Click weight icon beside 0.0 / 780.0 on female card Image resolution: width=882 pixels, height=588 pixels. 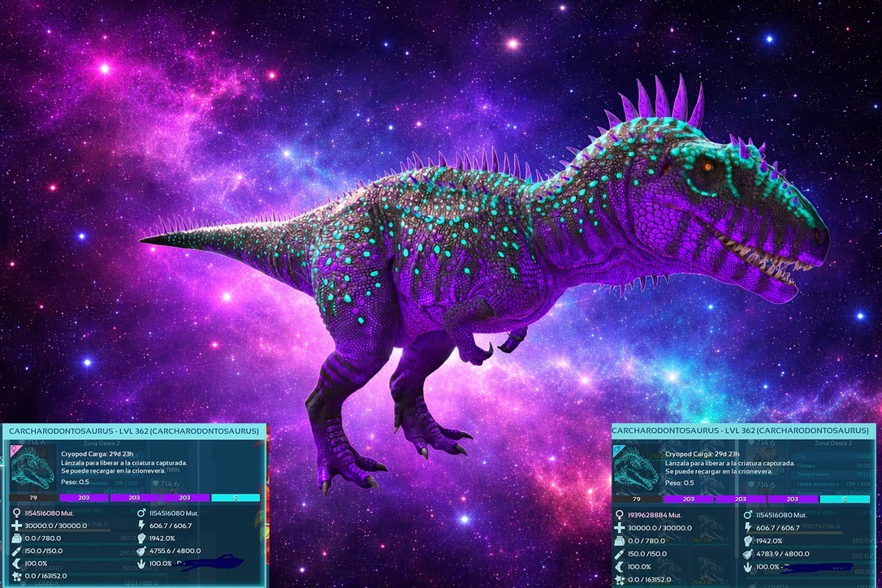point(16,538)
